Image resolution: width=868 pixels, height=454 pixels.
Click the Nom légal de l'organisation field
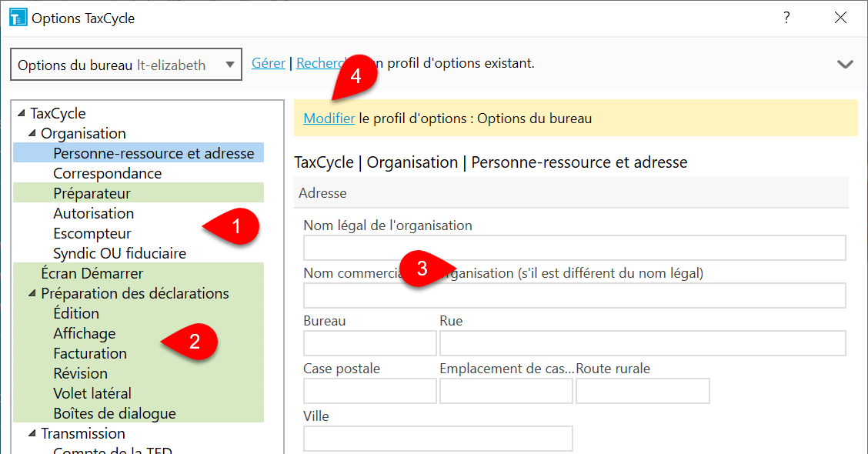pos(575,248)
